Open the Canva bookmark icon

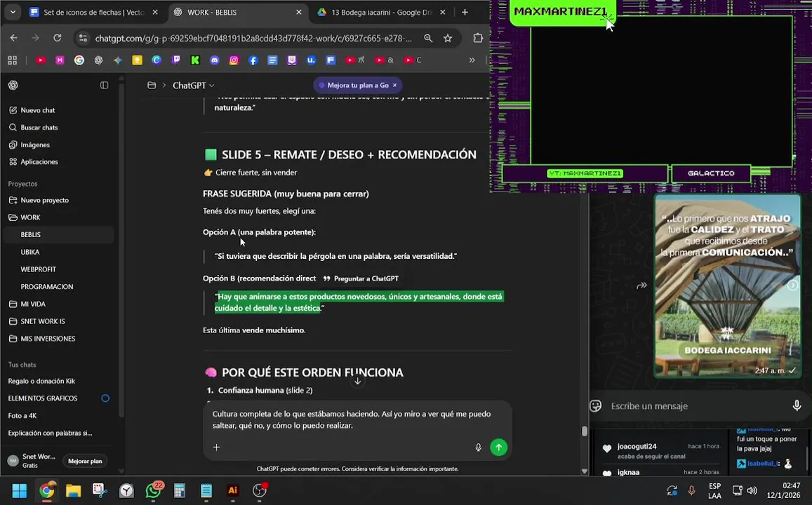(x=157, y=60)
